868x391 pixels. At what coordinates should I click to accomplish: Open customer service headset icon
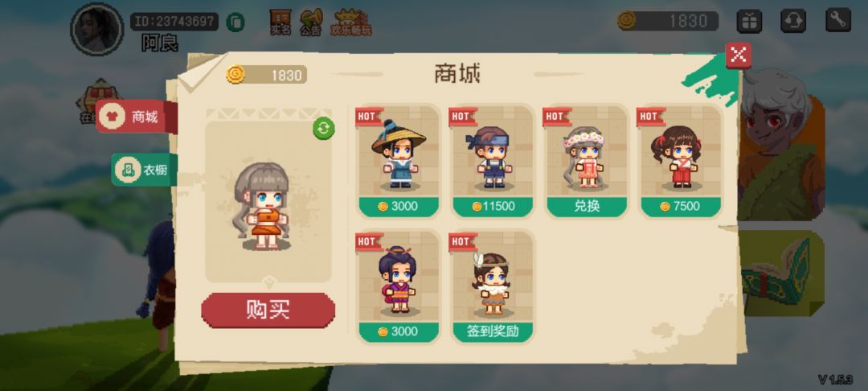[x=793, y=21]
